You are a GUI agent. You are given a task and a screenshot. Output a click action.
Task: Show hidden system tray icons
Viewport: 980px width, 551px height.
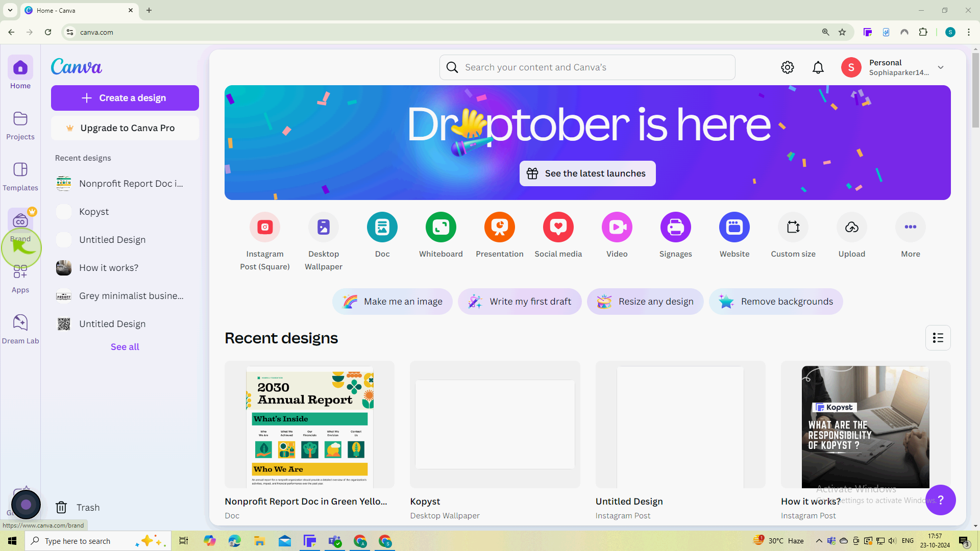(x=819, y=541)
